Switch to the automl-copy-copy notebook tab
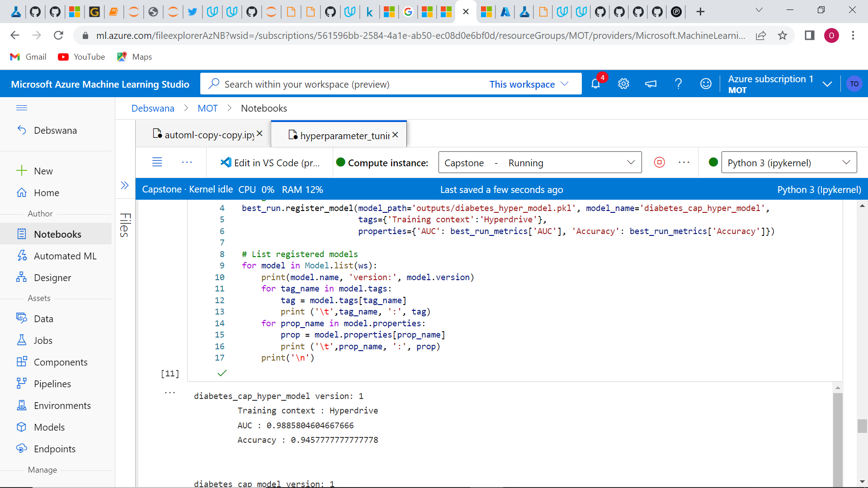 [x=204, y=135]
